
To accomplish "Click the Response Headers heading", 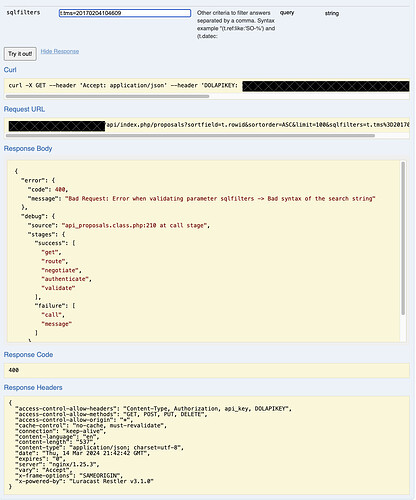I will (33, 387).
